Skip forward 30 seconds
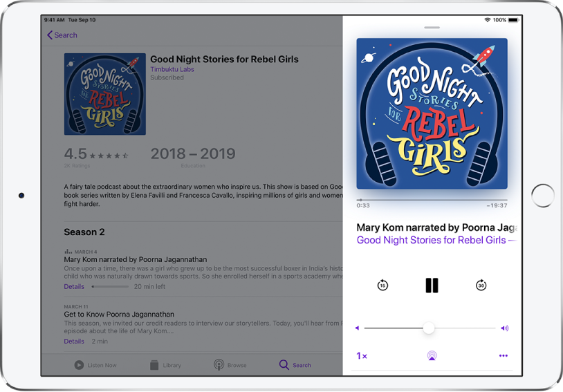The height and width of the screenshot is (392, 563). click(481, 285)
